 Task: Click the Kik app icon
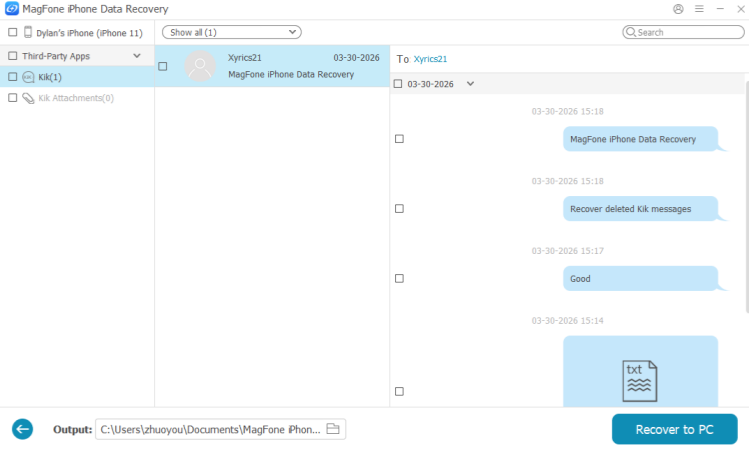point(28,77)
